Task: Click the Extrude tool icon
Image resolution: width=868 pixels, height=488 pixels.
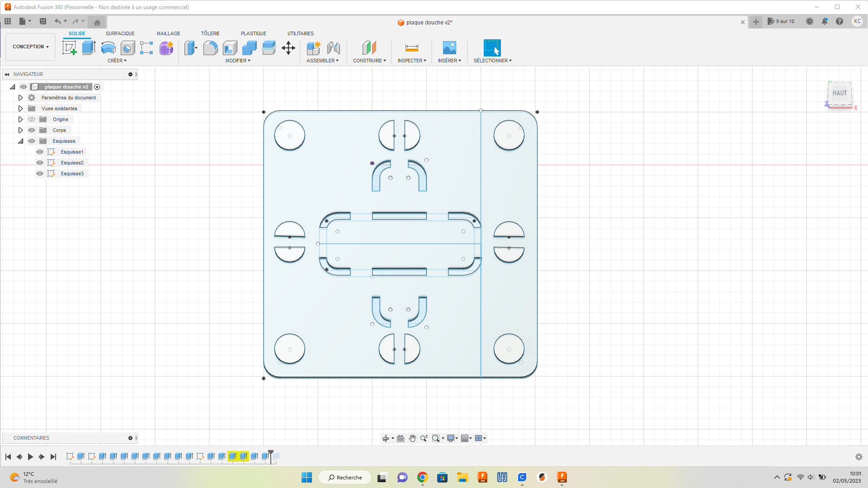Action: click(x=89, y=47)
